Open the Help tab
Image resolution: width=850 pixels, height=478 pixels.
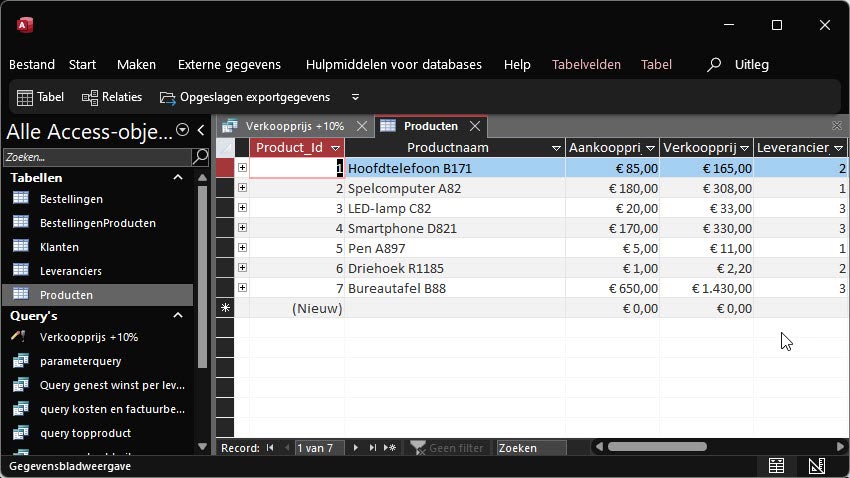tap(517, 64)
